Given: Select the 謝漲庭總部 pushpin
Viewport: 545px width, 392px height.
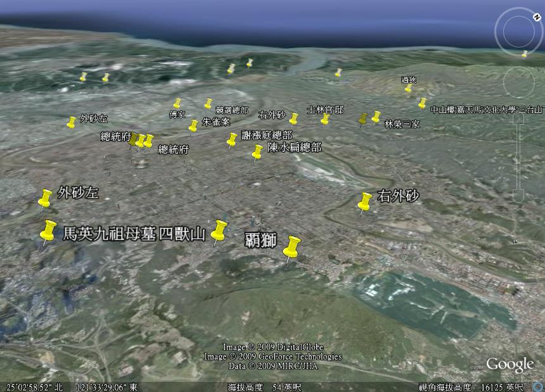Looking at the screenshot, I should click(232, 140).
